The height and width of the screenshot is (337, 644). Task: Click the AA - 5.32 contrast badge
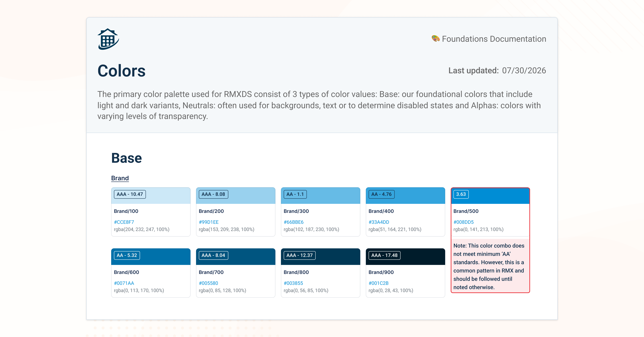[127, 255]
